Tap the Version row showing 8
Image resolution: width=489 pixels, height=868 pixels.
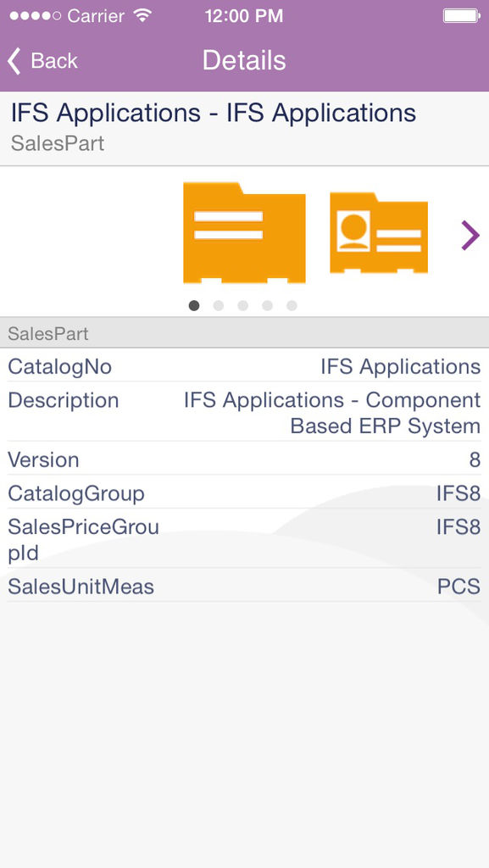pyautogui.click(x=244, y=459)
